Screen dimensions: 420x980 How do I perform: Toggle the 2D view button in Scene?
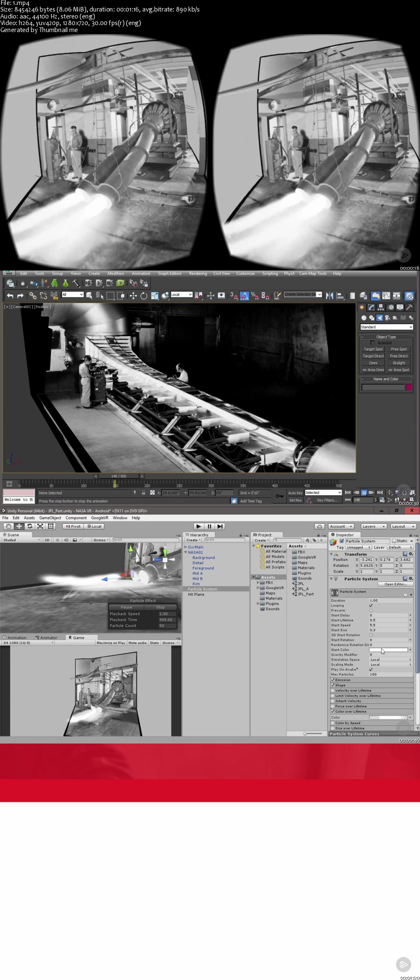coord(47,540)
